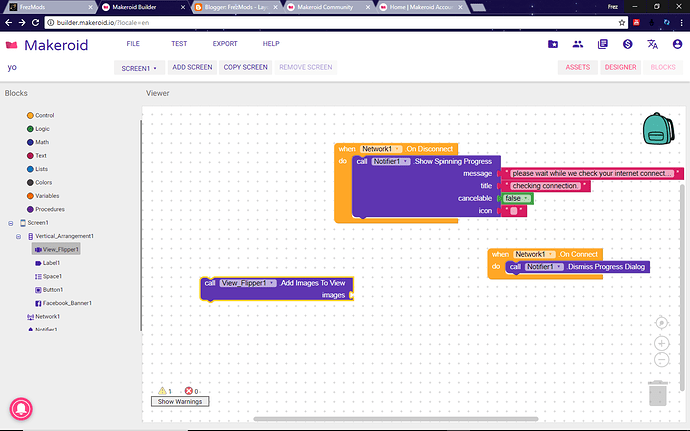Image resolution: width=690 pixels, height=431 pixels.
Task: Open the SCREEN1 dropdown
Action: pos(139,68)
